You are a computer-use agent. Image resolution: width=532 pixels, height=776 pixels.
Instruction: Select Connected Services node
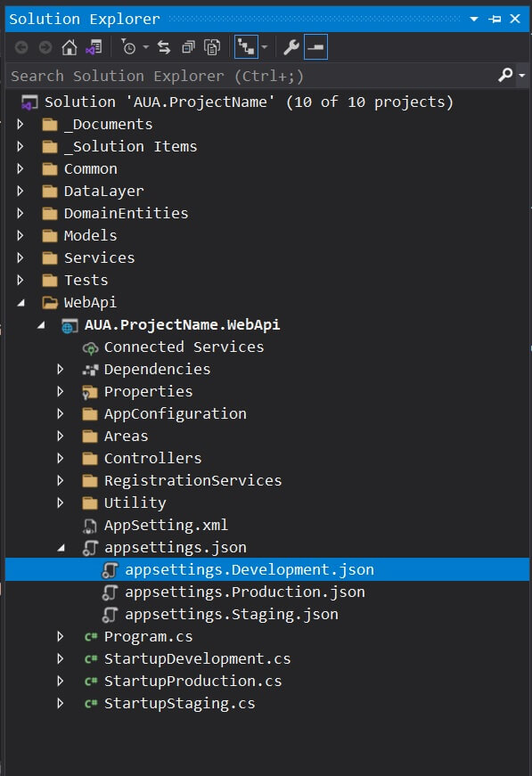click(x=184, y=347)
